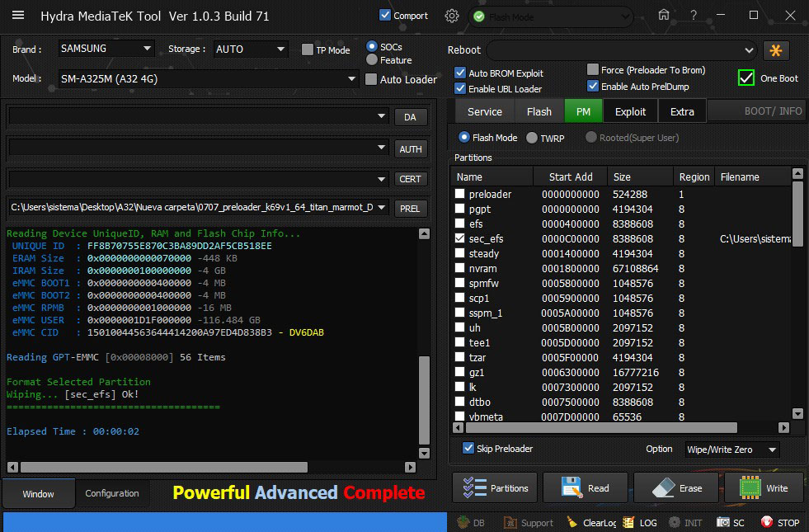Click the Erase partition button

(677, 488)
